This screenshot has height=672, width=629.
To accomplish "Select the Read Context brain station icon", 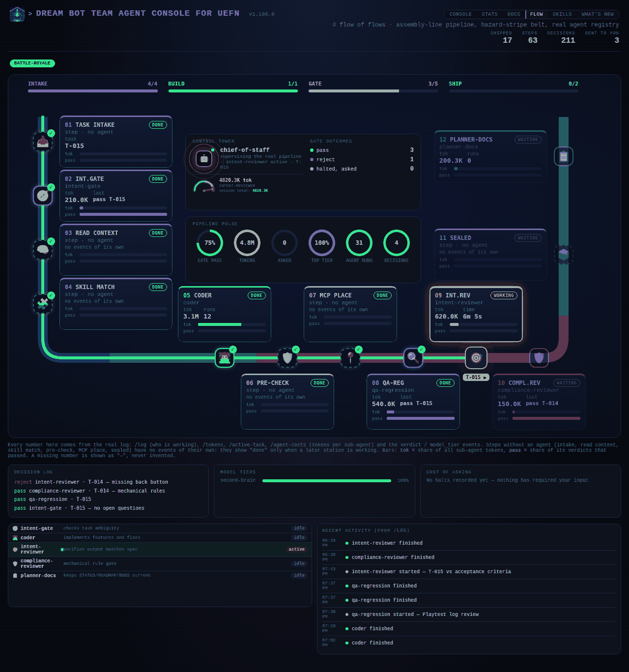I will point(43,250).
